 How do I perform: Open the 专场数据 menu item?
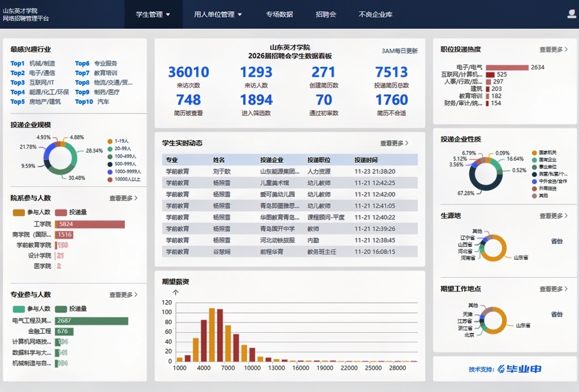point(279,15)
